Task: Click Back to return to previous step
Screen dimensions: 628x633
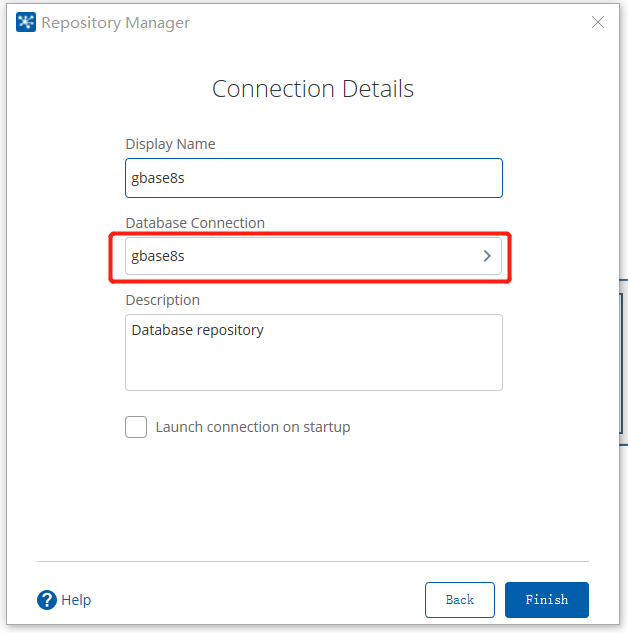Action: click(x=460, y=600)
